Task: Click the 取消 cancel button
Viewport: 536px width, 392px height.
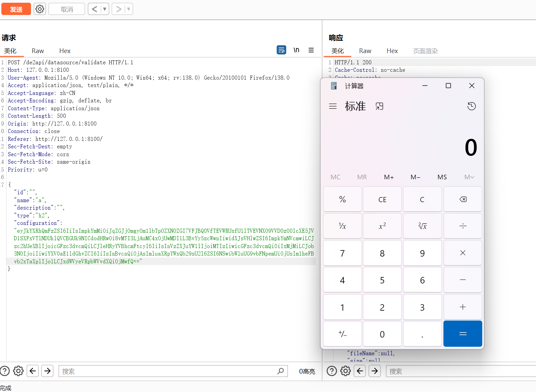Action: pyautogui.click(x=67, y=9)
